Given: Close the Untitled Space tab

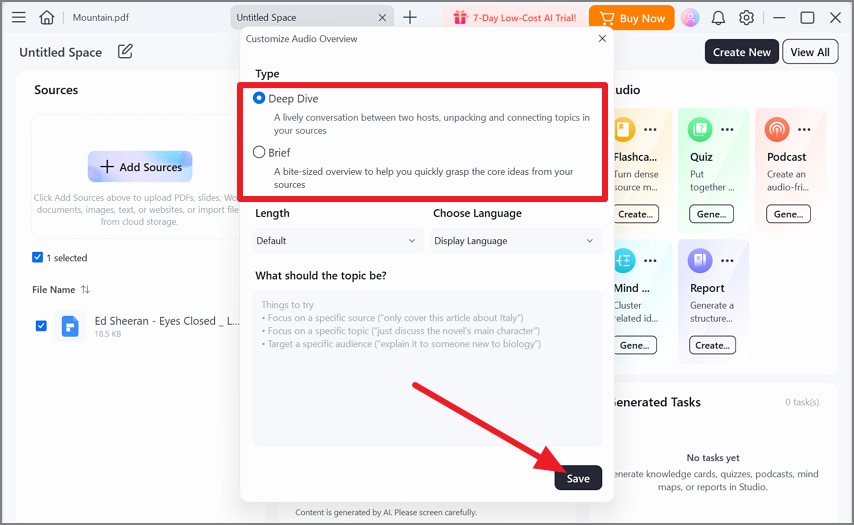Looking at the screenshot, I should point(382,18).
